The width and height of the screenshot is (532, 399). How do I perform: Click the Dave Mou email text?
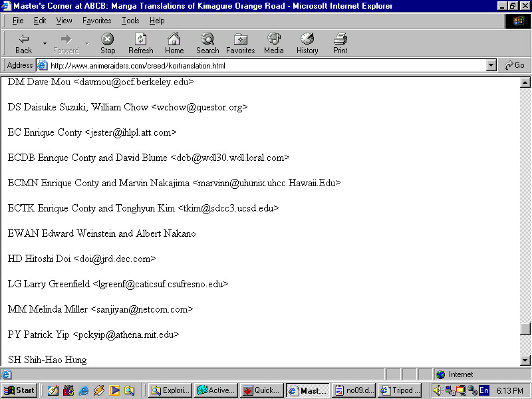(x=134, y=82)
